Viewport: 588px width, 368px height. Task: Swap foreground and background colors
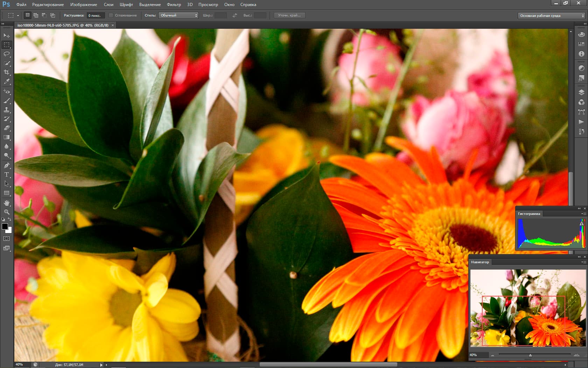pos(10,219)
